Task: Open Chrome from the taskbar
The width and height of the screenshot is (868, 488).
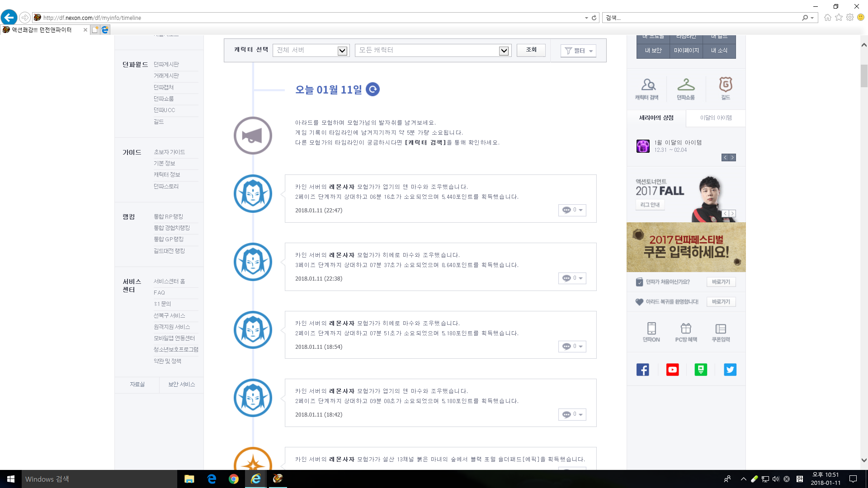Action: tap(233, 479)
